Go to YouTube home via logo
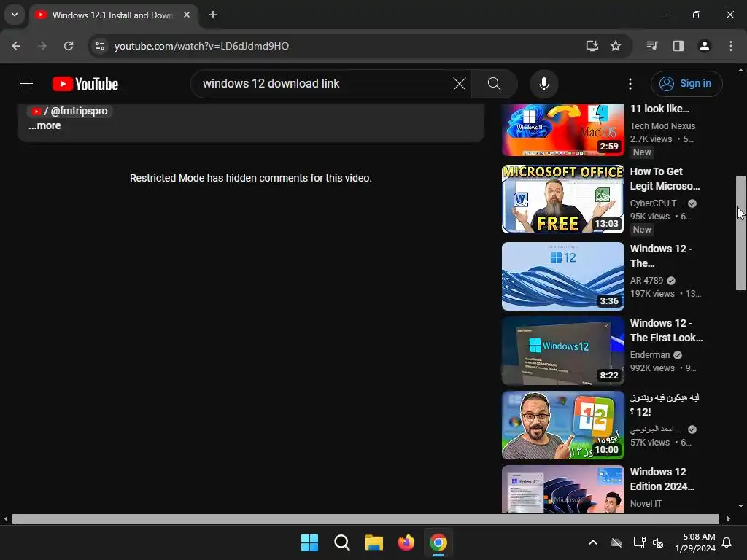Screen dimensions: 747x560 (x=85, y=84)
